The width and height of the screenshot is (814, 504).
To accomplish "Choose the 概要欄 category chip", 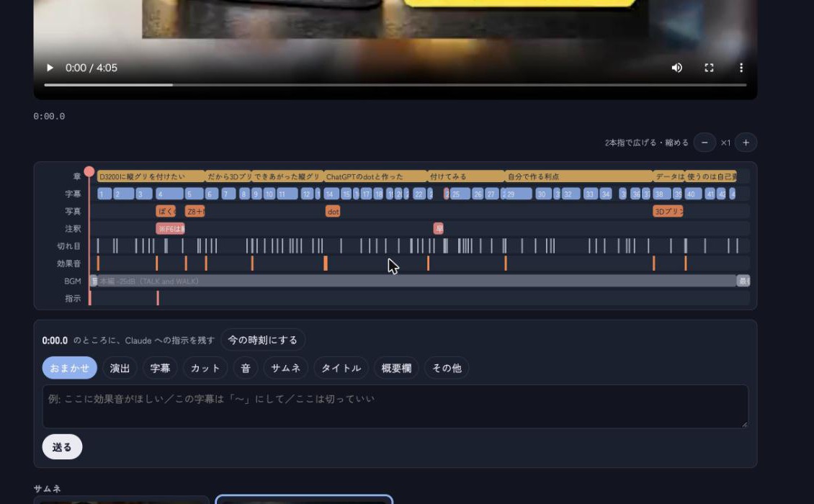I will [397, 368].
